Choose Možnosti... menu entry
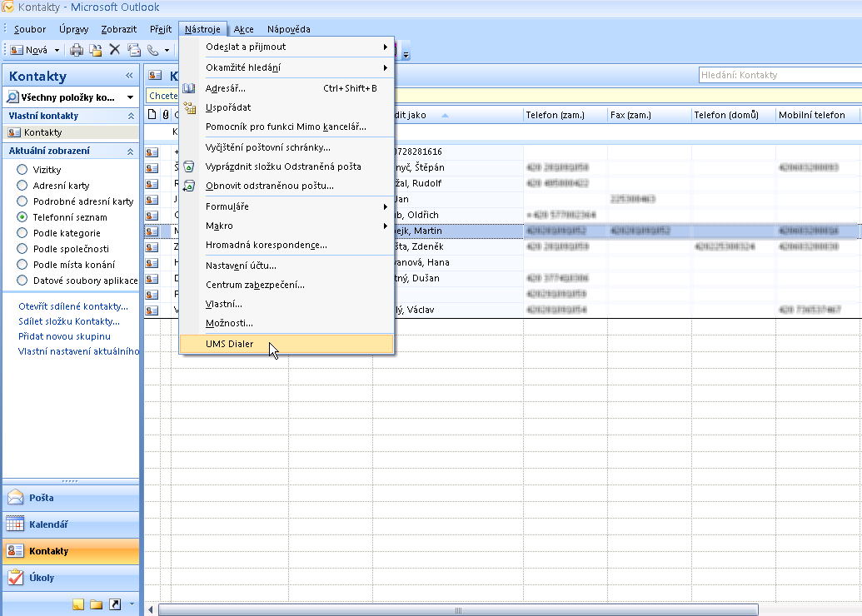Image resolution: width=862 pixels, height=616 pixels. point(287,323)
